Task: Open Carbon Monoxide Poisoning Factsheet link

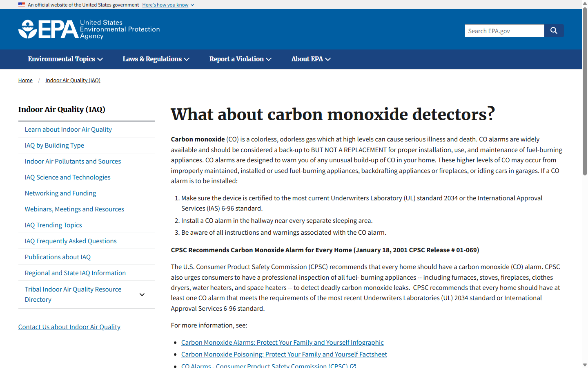Action: point(284,354)
